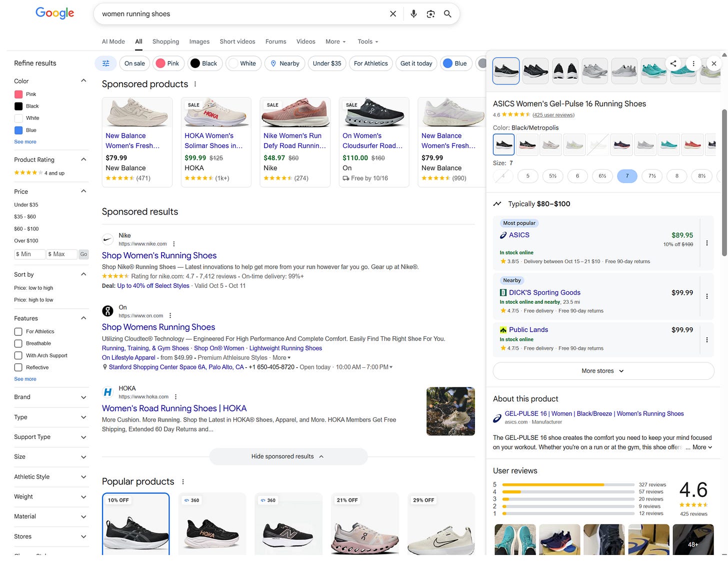728x564 pixels.
Task: Click the magnifying glass search icon
Action: click(447, 14)
